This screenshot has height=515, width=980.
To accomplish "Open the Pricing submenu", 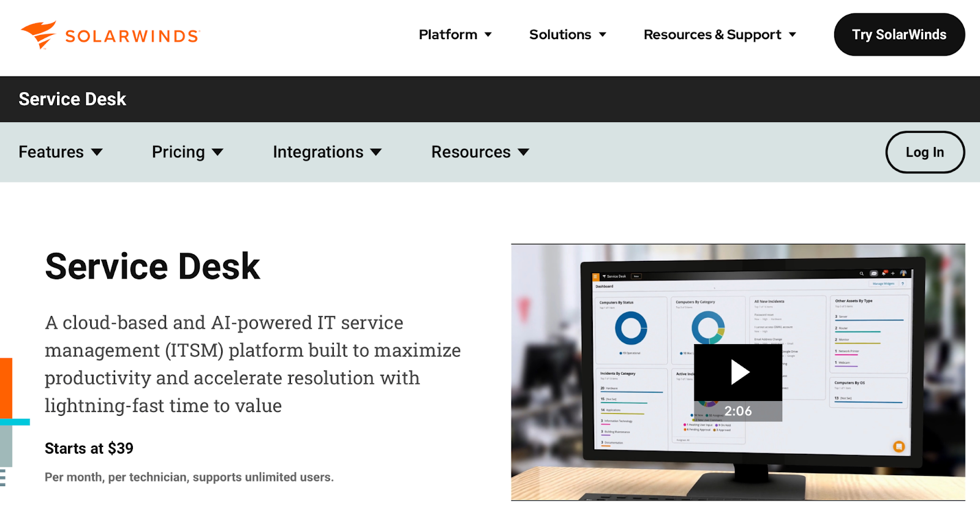I will click(x=178, y=152).
